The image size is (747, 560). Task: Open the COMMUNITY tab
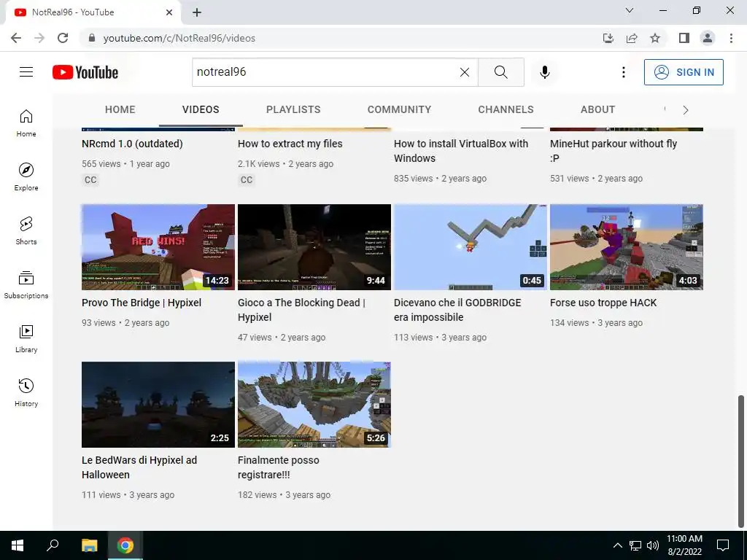[x=399, y=109]
